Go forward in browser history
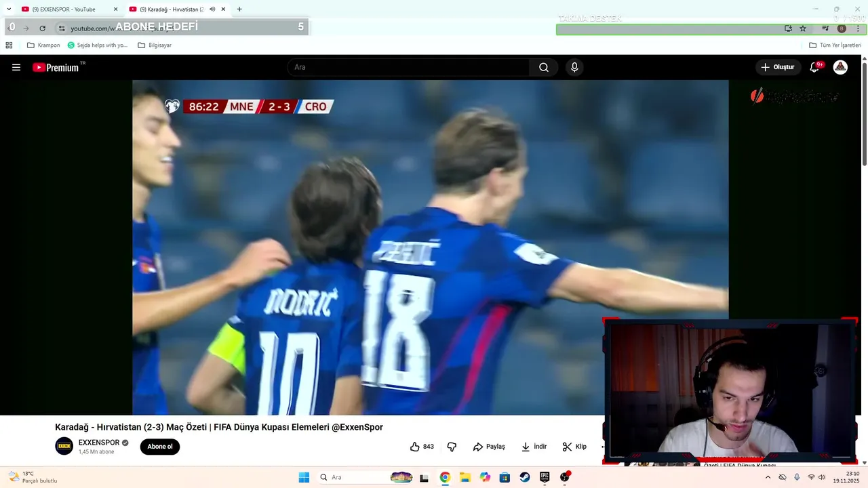868x488 pixels. pyautogui.click(x=26, y=28)
